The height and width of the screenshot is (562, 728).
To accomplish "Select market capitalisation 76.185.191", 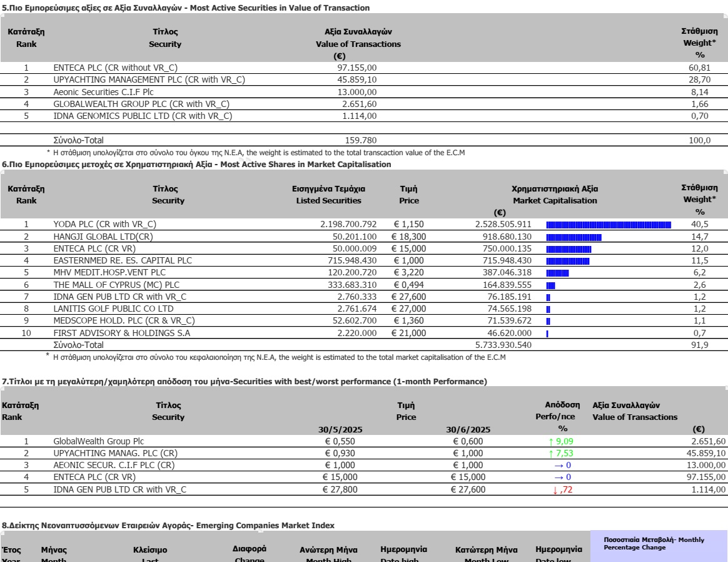I will click(x=509, y=297).
